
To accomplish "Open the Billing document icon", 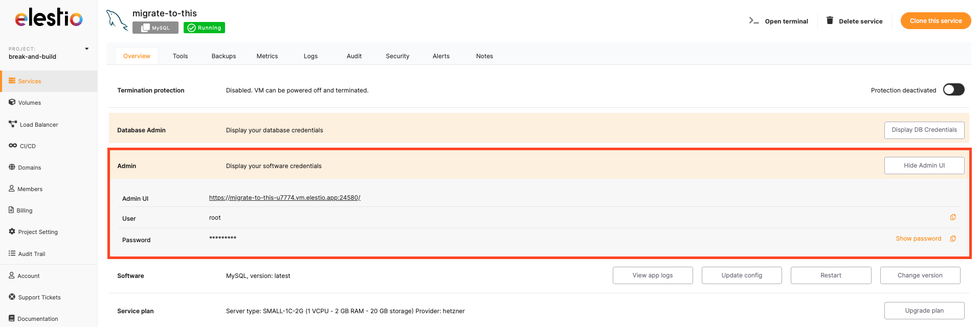I will coord(11,210).
